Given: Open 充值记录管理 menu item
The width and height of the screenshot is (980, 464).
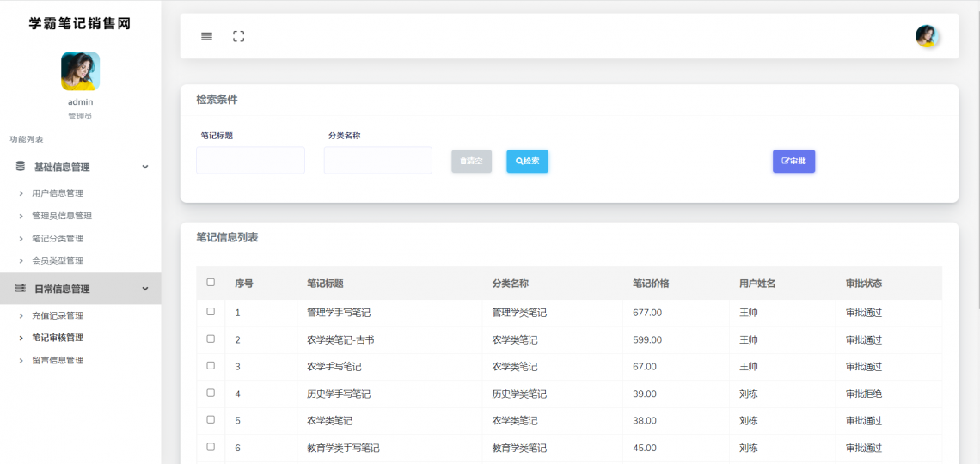Looking at the screenshot, I should (x=58, y=316).
